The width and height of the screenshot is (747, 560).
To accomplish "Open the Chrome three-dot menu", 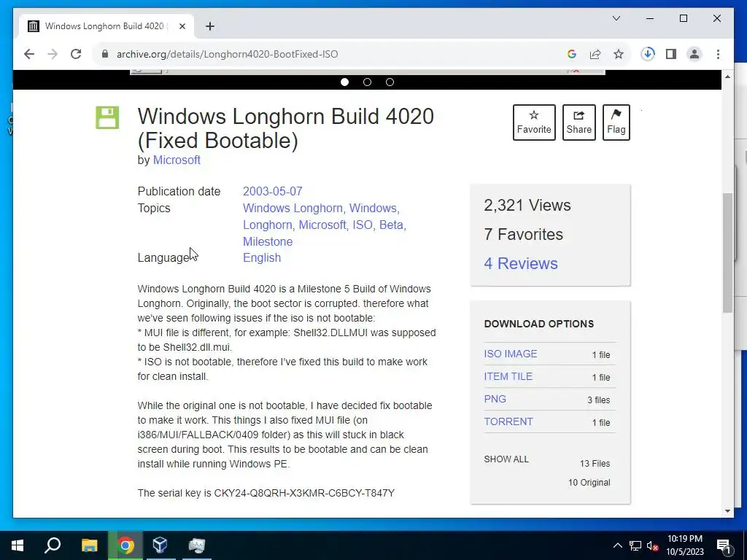I will tap(718, 54).
